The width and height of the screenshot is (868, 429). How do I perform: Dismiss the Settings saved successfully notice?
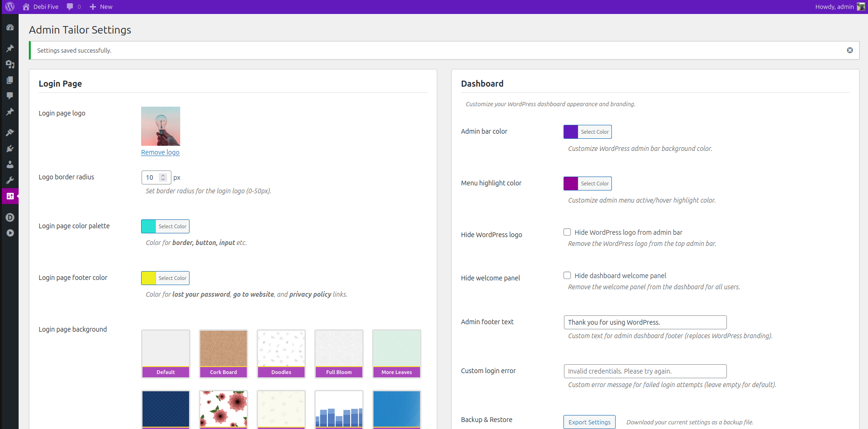[850, 50]
